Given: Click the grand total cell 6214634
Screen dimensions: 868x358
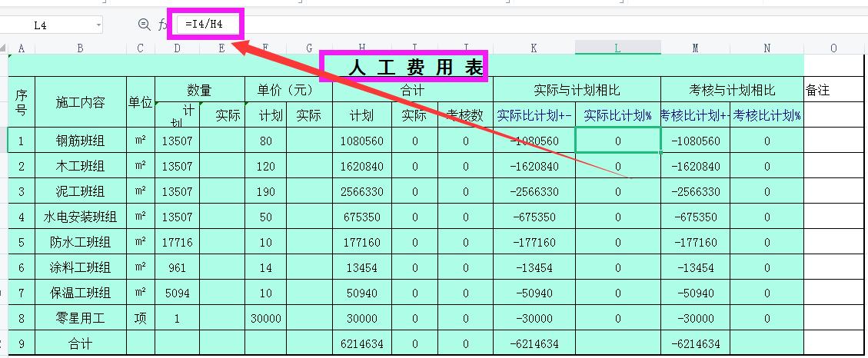Looking at the screenshot, I should [x=362, y=343].
